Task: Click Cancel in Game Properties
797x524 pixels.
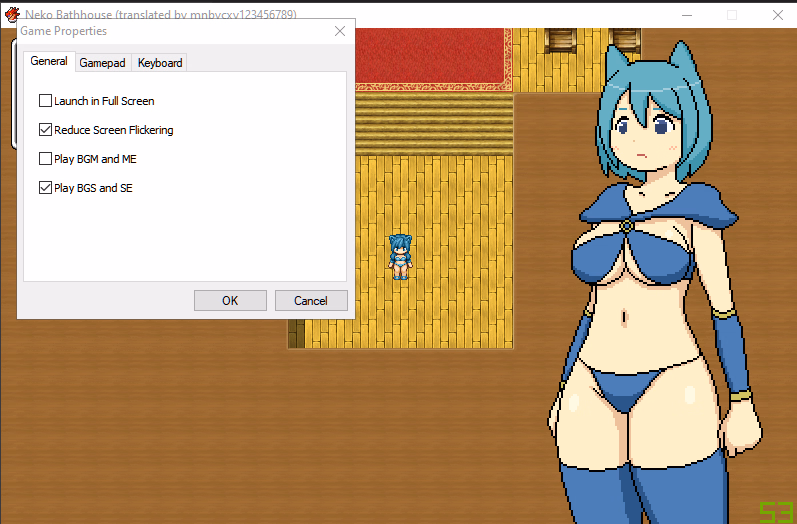Action: [x=311, y=300]
